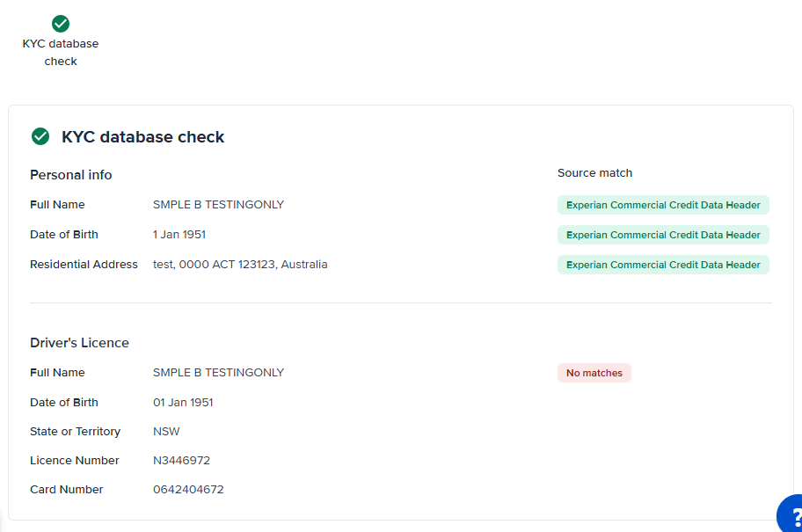Click the Experian badge for Personal info Full Name
Screen dimensions: 802x532
[663, 205]
